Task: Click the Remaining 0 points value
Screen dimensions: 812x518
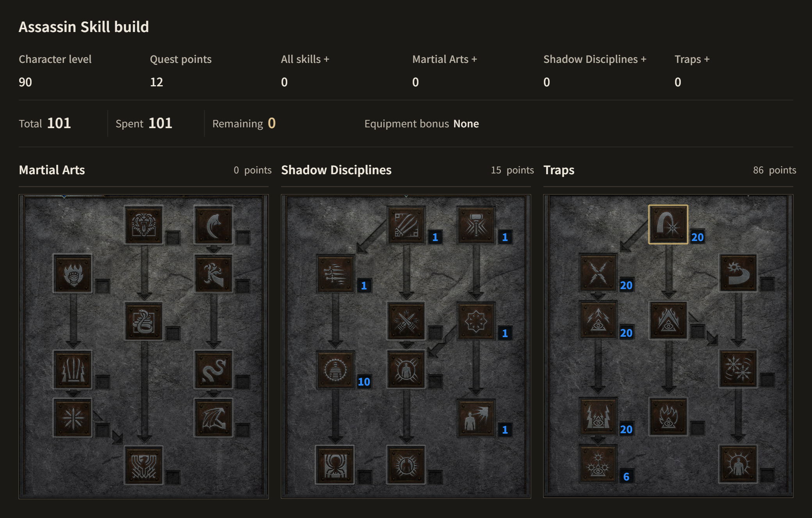Action: point(272,123)
